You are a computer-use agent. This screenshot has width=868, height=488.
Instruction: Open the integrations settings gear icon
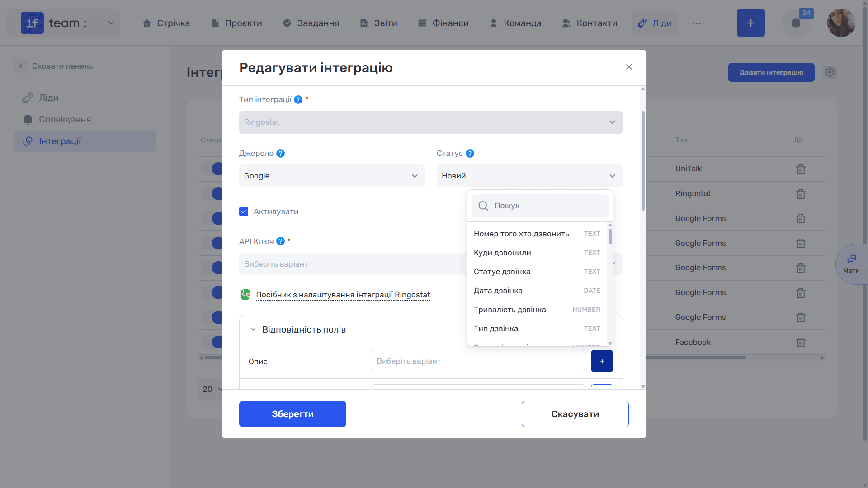tap(830, 72)
